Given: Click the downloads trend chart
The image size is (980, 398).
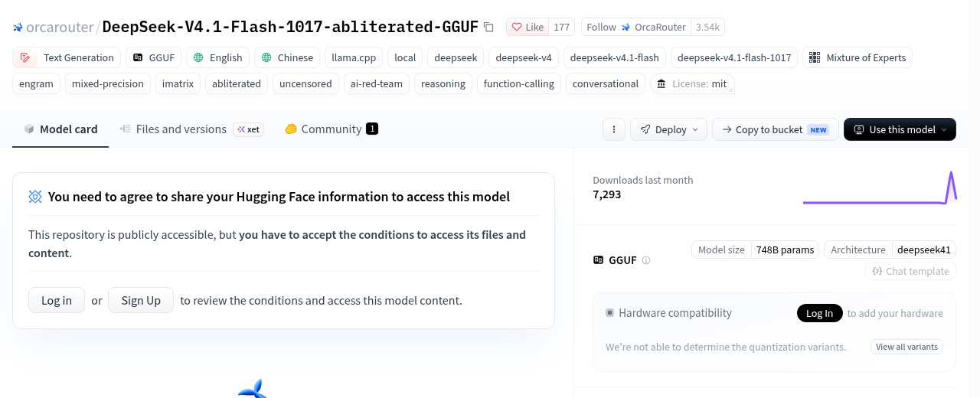Looking at the screenshot, I should coord(880,188).
